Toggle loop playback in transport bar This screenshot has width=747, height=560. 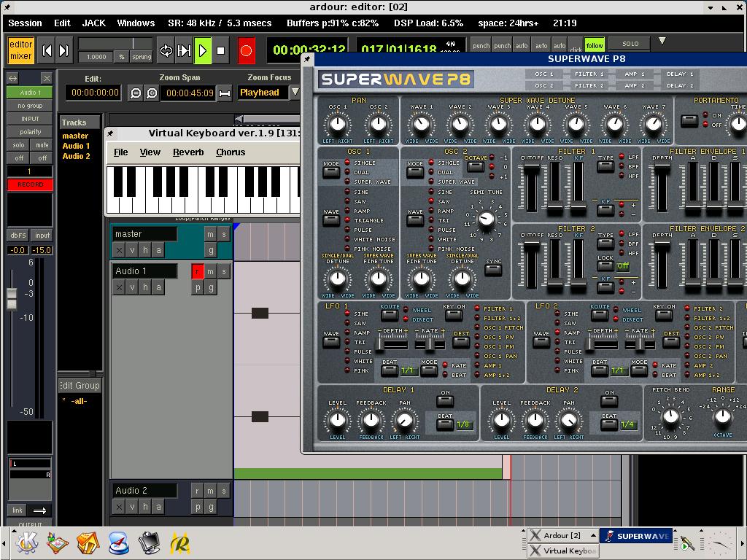(x=166, y=51)
